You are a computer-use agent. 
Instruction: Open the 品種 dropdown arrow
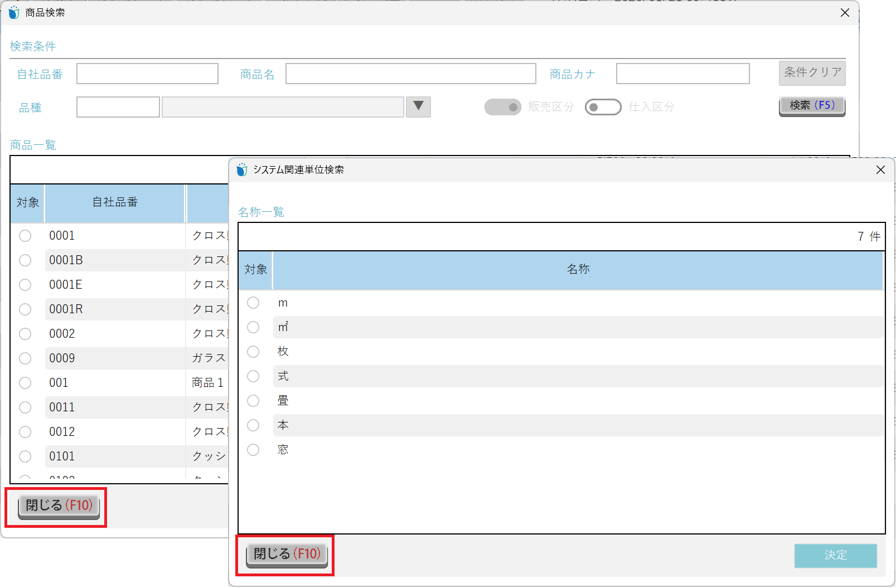click(x=418, y=106)
